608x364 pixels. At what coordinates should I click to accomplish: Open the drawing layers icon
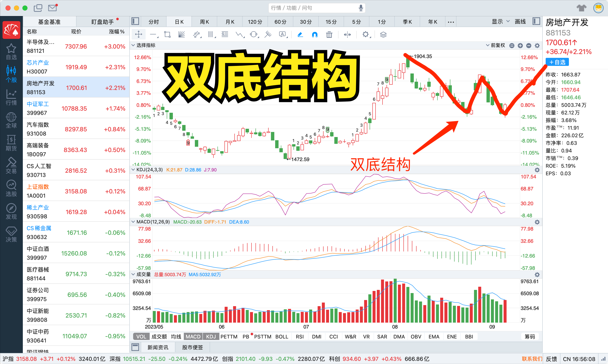coord(383,35)
